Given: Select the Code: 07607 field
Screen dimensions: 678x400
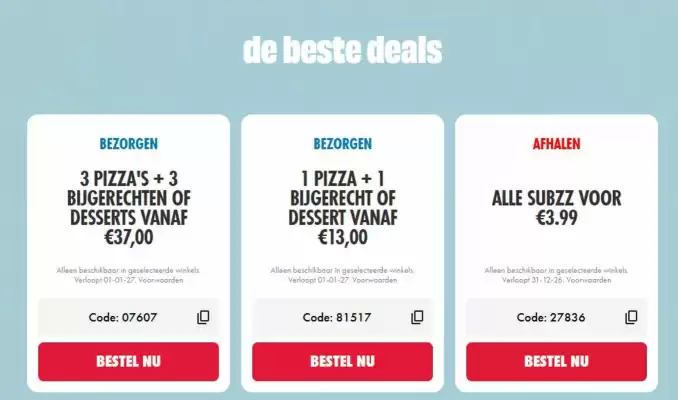Looking at the screenshot, I should tap(112, 318).
